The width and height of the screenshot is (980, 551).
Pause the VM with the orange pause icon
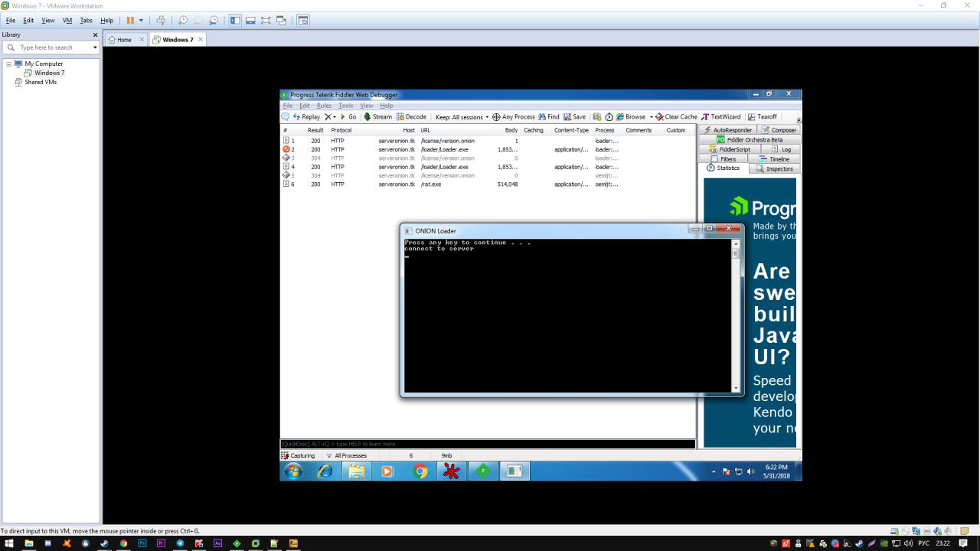(x=130, y=21)
